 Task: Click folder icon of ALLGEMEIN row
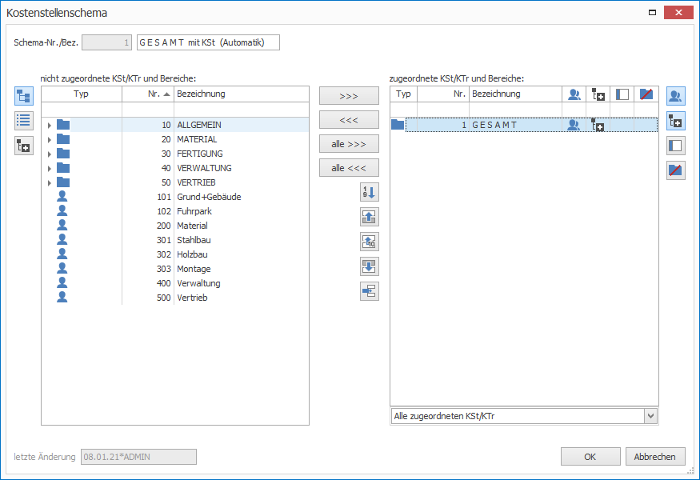[63, 125]
